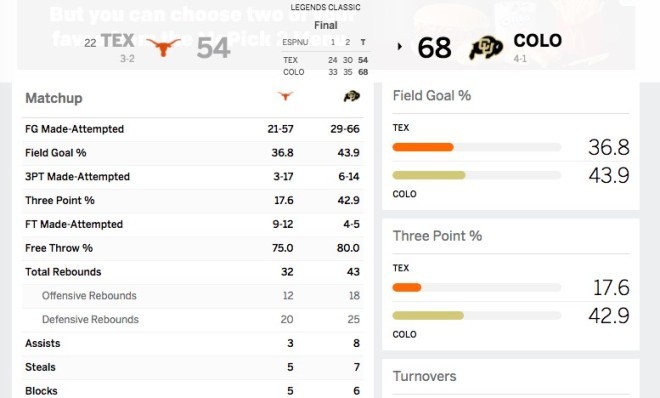This screenshot has width=660, height=398.
Task: Click the Buffaloes icon in Matchup table header
Action: click(352, 97)
